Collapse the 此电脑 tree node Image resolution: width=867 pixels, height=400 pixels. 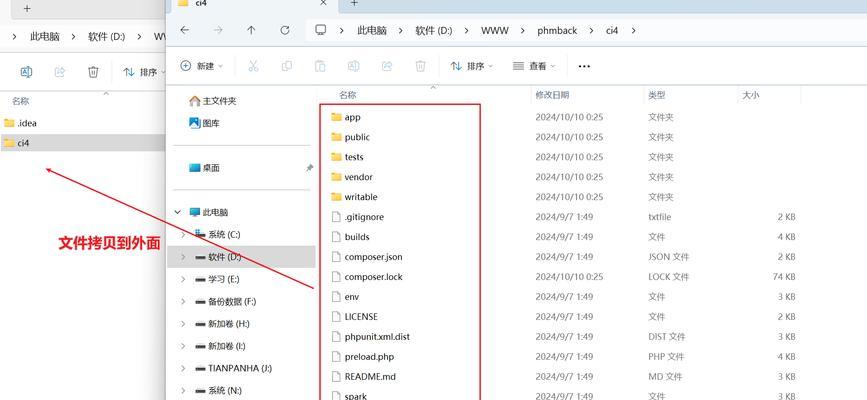coord(177,212)
